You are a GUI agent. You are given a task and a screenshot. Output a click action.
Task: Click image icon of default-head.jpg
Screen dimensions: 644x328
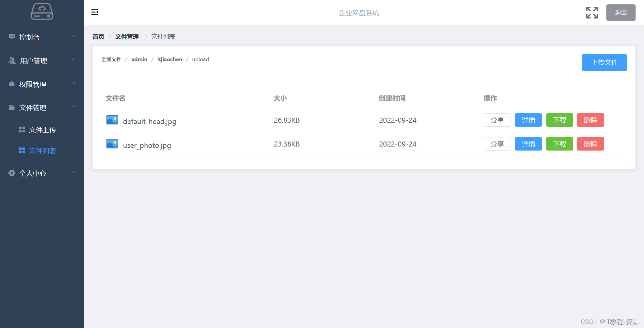pyautogui.click(x=112, y=120)
